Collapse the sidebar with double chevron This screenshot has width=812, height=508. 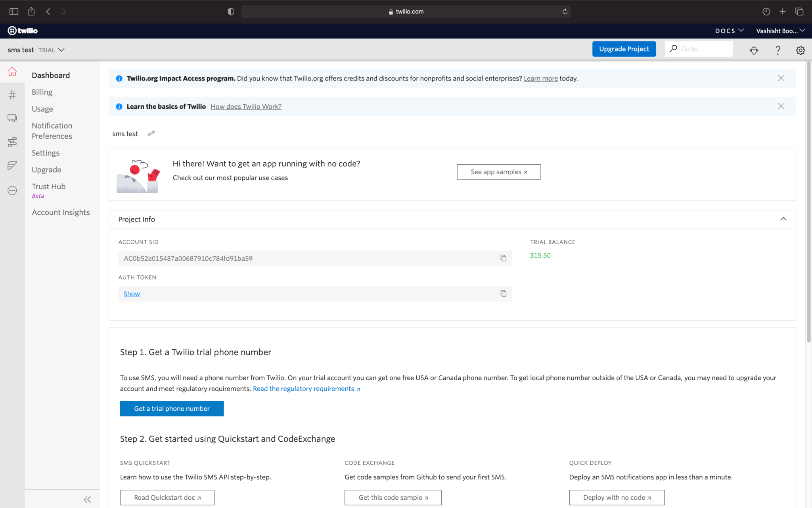tap(87, 499)
